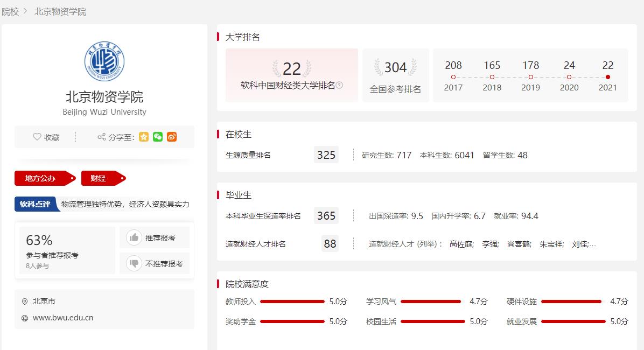
Task: Select the 地方公办 red tag
Action: [x=42, y=178]
